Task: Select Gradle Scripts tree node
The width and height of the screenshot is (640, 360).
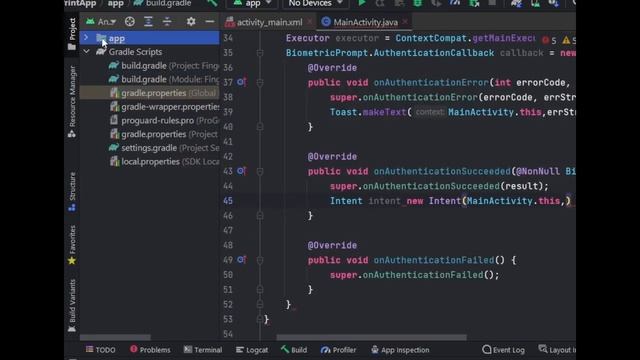Action: tap(135, 52)
